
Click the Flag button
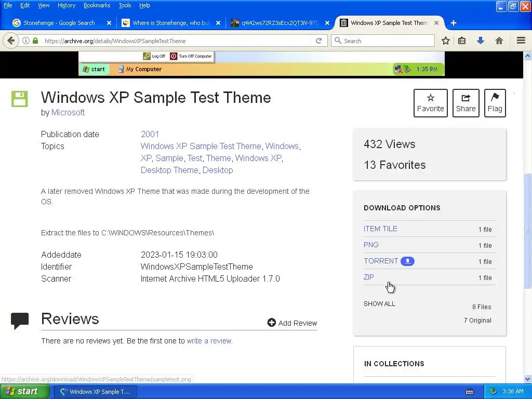[x=495, y=103]
